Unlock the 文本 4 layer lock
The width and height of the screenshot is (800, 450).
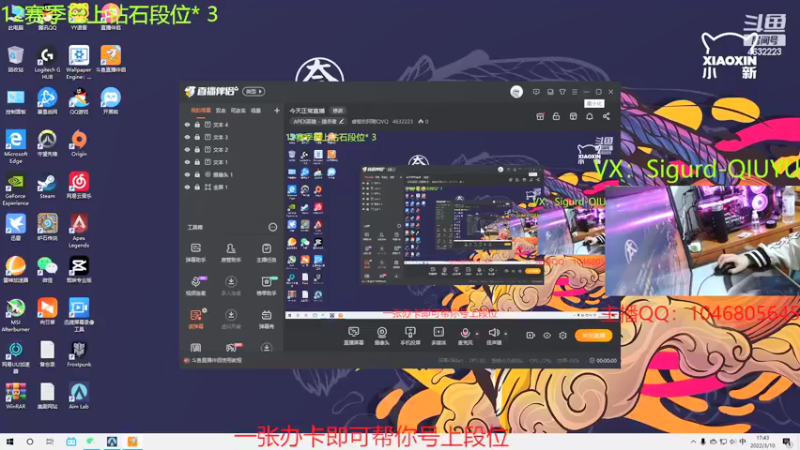[197, 124]
